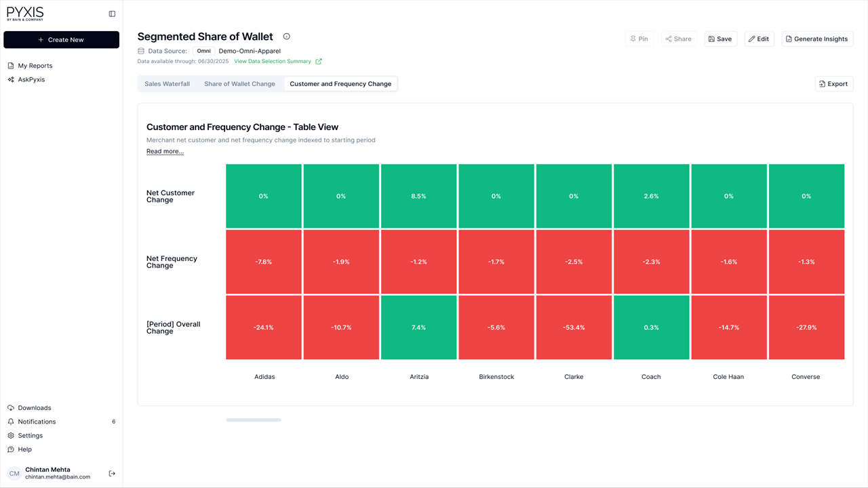Click the notifications count badge 6
The width and height of the screenshot is (868, 488).
113,422
